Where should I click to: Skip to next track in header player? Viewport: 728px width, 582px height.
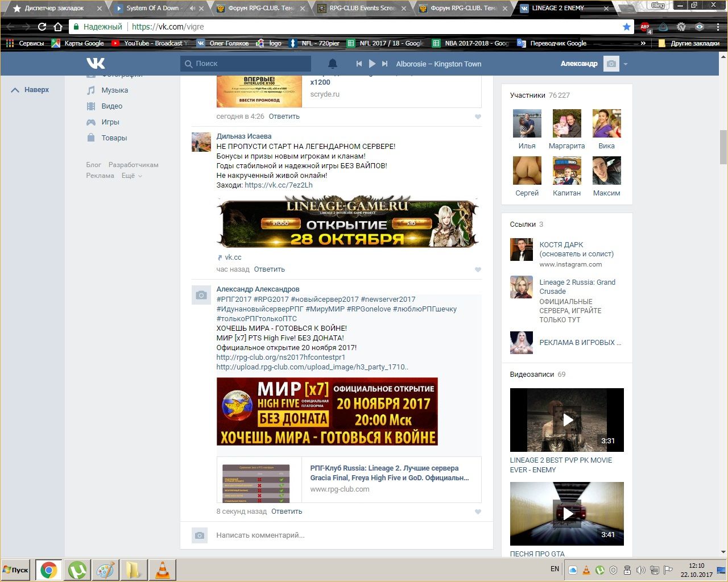tap(385, 64)
